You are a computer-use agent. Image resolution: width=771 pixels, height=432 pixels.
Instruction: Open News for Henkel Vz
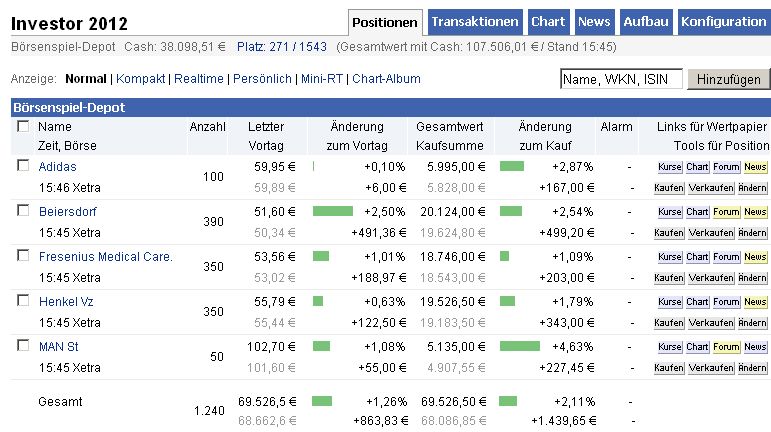pos(755,302)
